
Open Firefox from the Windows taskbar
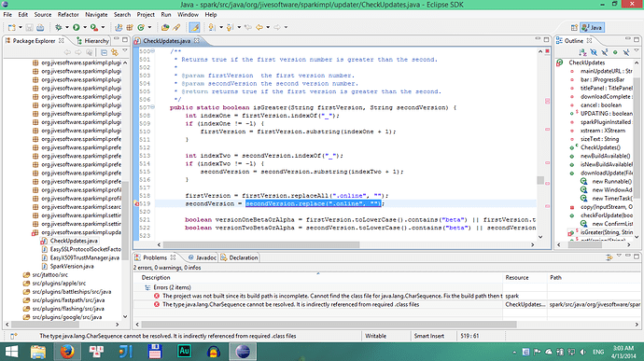(67, 352)
